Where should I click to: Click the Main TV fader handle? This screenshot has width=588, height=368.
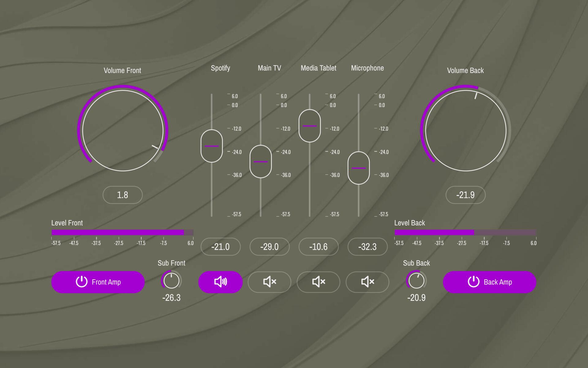pos(261,162)
